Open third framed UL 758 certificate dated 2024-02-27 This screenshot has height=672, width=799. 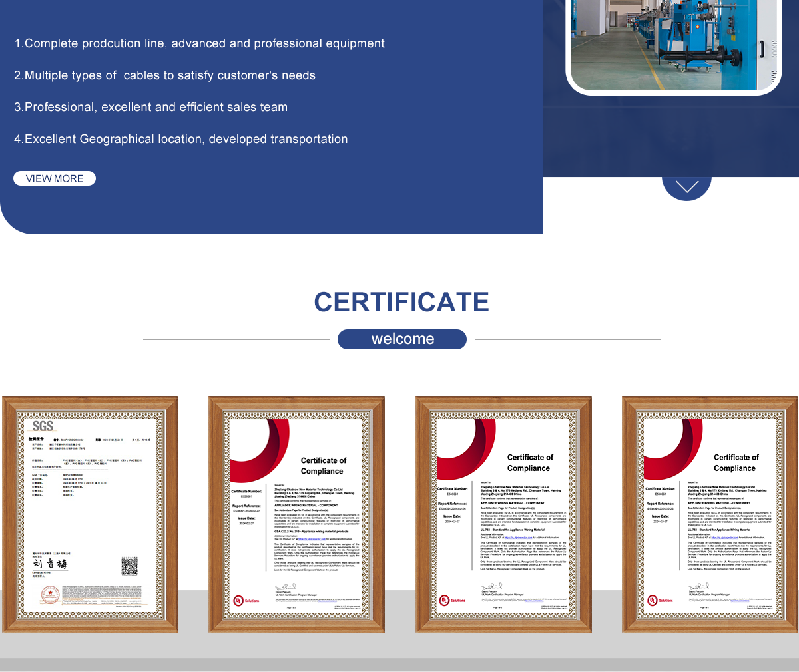pos(503,514)
